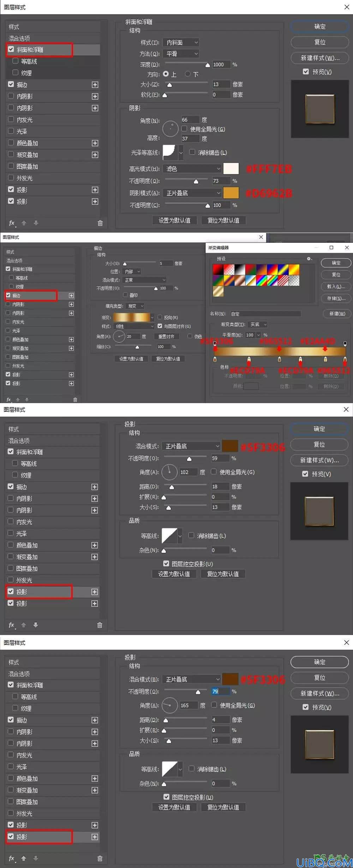Toggle 使用全局光 in the Bevel & Emboss shading section
353x868 pixels.
point(184,129)
